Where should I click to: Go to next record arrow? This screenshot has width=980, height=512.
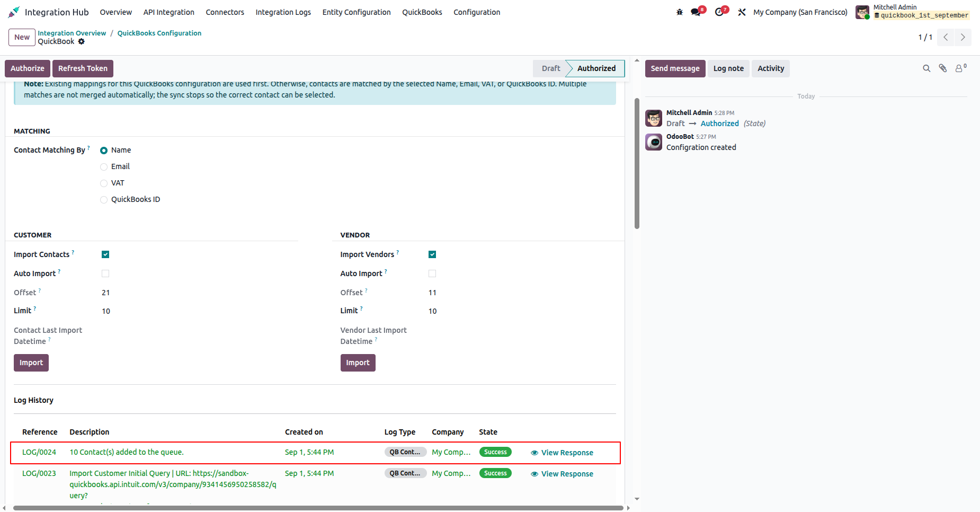[963, 37]
